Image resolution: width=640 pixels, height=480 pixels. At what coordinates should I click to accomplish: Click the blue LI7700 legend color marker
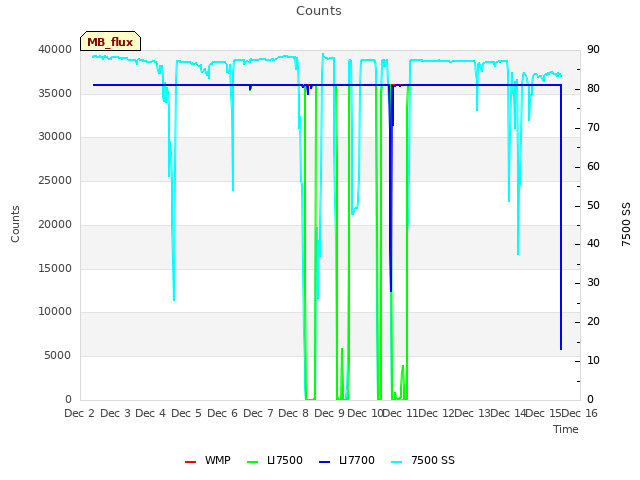pyautogui.click(x=324, y=462)
